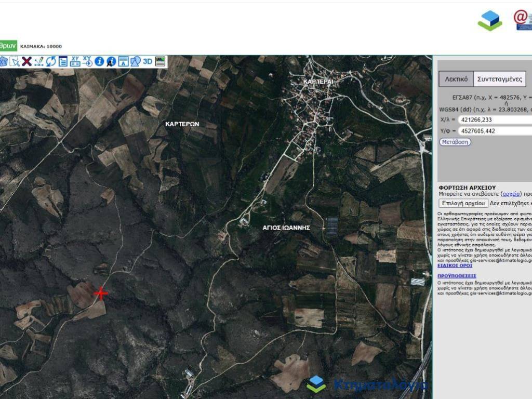Switch to the Λεκτικό tab
The height and width of the screenshot is (399, 532).
point(456,79)
